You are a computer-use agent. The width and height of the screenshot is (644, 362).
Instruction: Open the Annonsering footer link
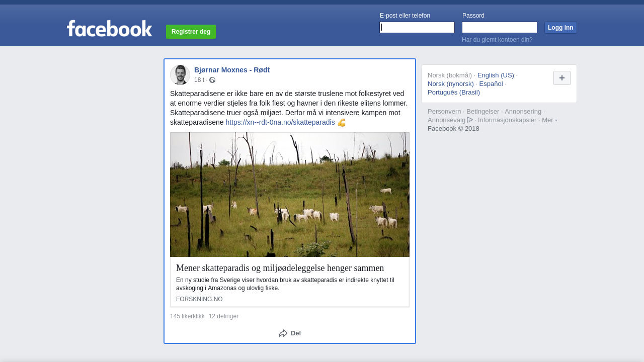point(523,112)
